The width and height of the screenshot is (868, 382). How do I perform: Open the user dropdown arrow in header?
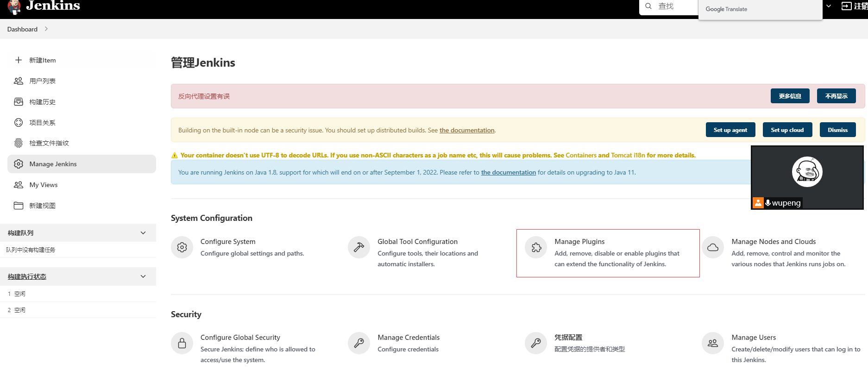coord(829,6)
